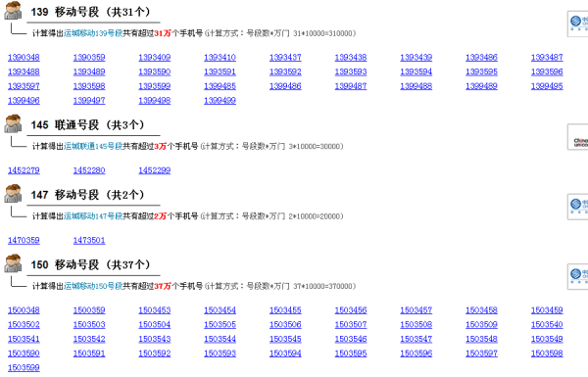Select number segment 1393410

(x=220, y=58)
